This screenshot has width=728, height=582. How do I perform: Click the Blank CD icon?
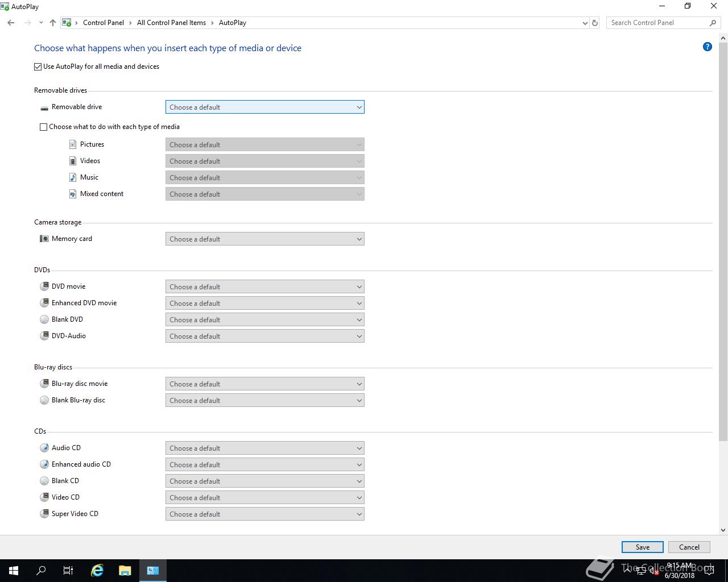[x=44, y=481]
